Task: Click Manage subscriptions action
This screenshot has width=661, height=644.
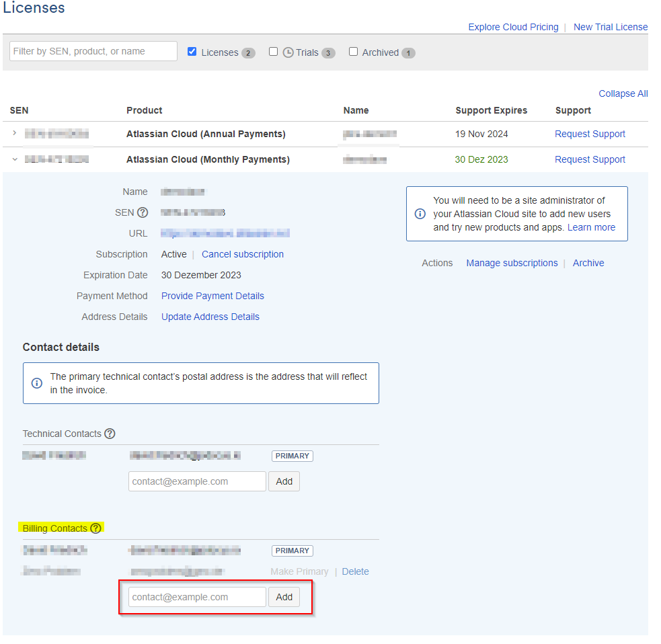Action: click(512, 263)
